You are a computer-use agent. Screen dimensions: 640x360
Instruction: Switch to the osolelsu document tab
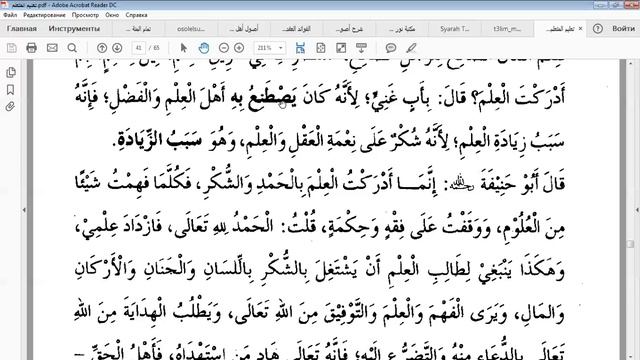(x=191, y=29)
